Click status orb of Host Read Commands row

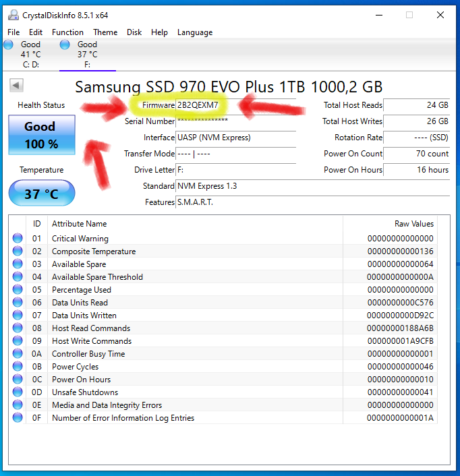pyautogui.click(x=18, y=328)
